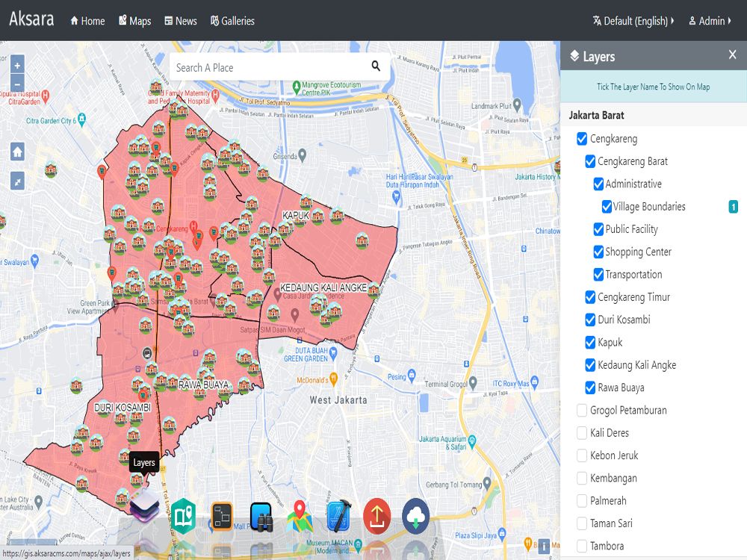Go to Home in the navbar
Image resolution: width=747 pixels, height=560 pixels.
87,21
